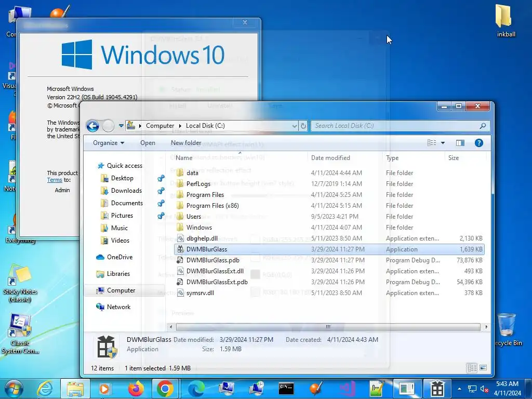Click Open in the Explorer toolbar
This screenshot has width=532, height=399.
148,143
